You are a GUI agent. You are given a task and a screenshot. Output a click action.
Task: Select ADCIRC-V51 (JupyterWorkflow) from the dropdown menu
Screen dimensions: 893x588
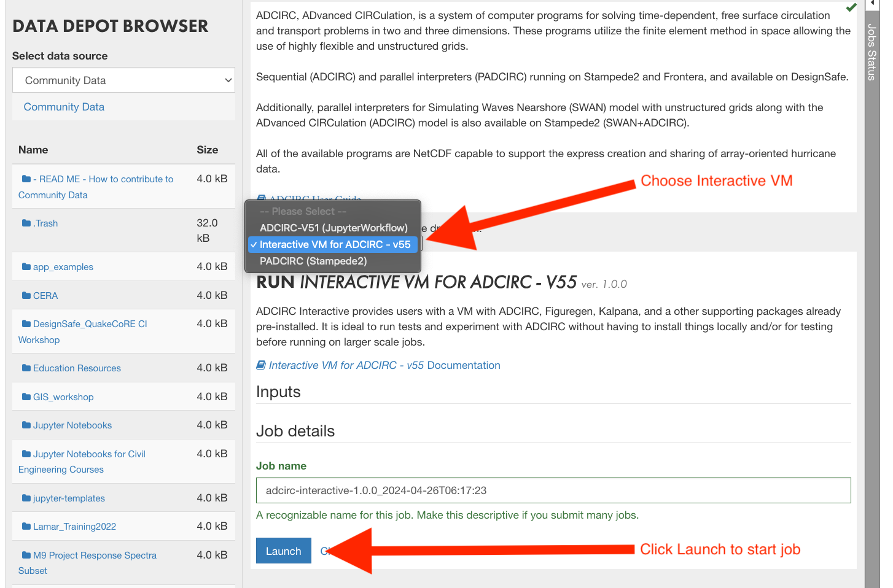pos(333,228)
